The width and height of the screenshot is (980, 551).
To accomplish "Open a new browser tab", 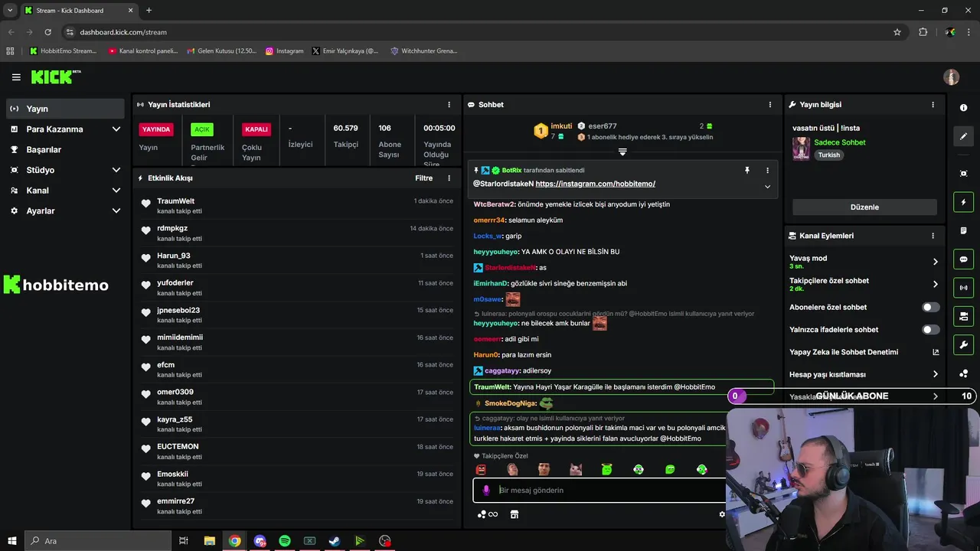I will coord(149,10).
